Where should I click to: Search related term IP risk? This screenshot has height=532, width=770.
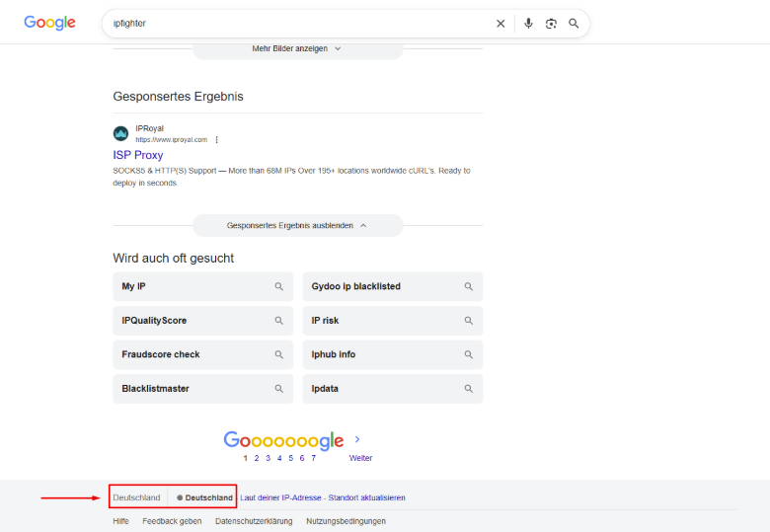(392, 321)
